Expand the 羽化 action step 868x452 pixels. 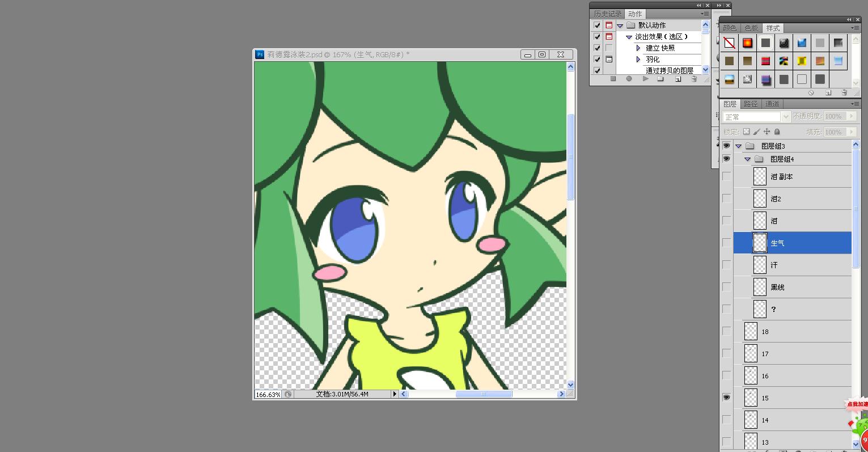point(638,60)
